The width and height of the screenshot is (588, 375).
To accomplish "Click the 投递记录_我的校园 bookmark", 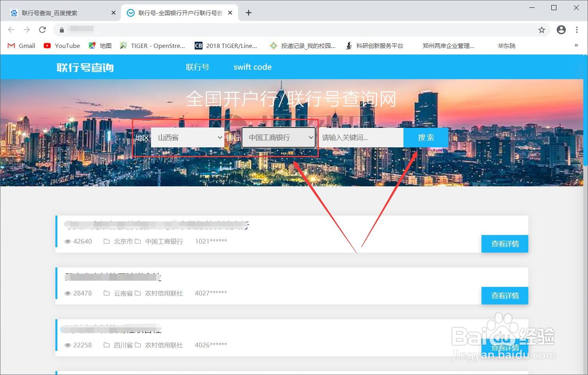I will point(303,46).
